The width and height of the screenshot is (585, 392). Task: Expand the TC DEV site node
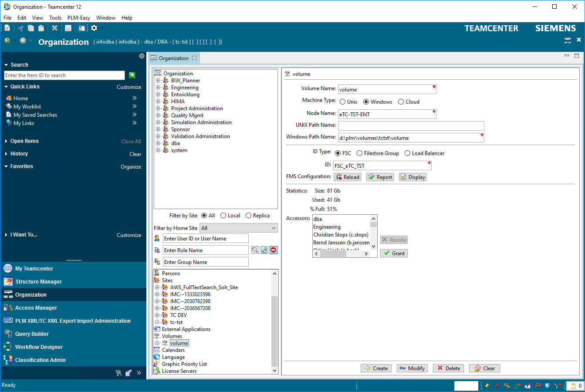coord(157,315)
